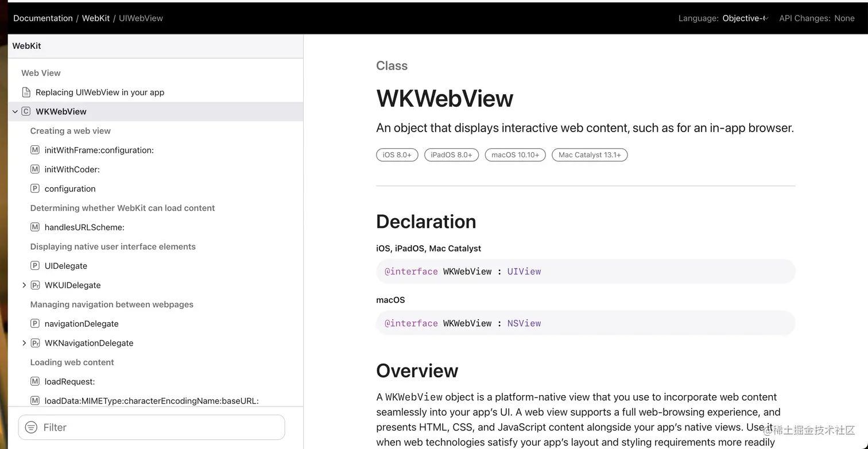Click the iOS 8.0+ availability badge

397,155
